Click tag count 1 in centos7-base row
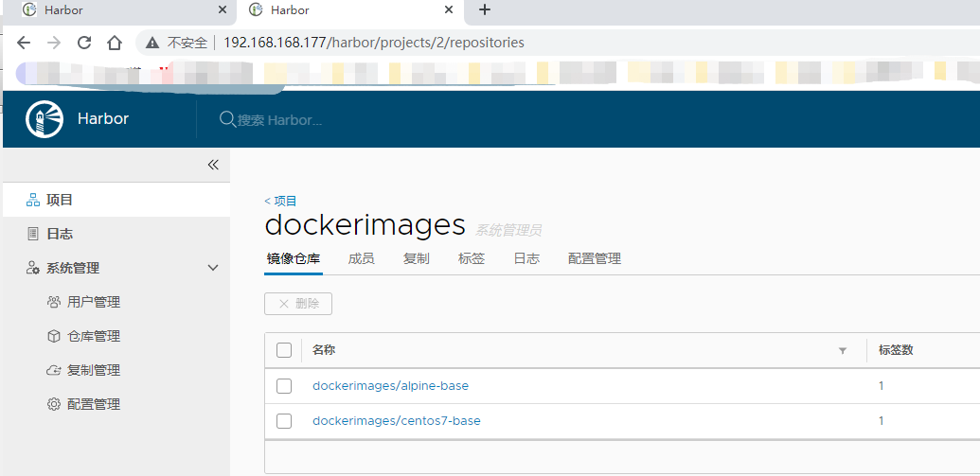980x476 pixels. pyautogui.click(x=882, y=421)
